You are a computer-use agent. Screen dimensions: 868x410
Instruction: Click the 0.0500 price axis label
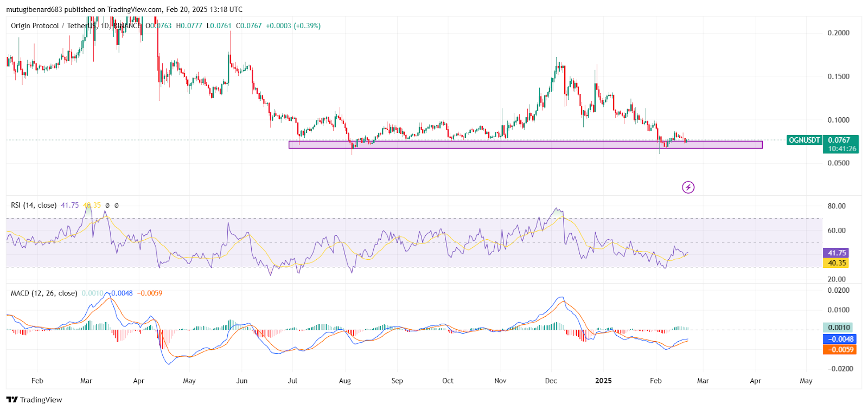(x=839, y=163)
